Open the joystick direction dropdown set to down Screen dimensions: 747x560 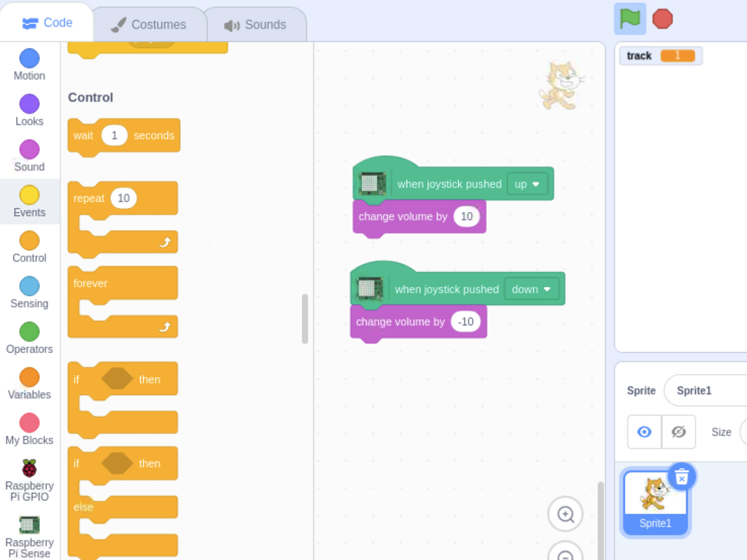point(531,289)
